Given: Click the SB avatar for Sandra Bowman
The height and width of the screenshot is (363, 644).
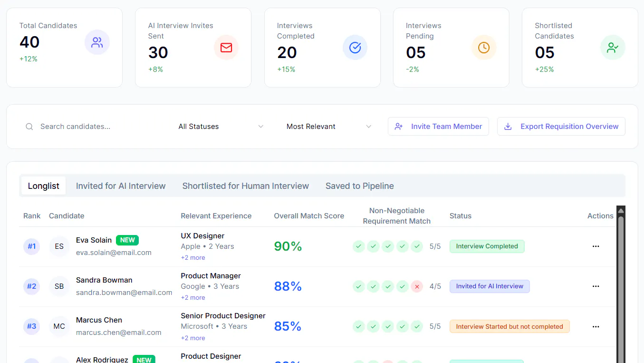Looking at the screenshot, I should coord(59,286).
